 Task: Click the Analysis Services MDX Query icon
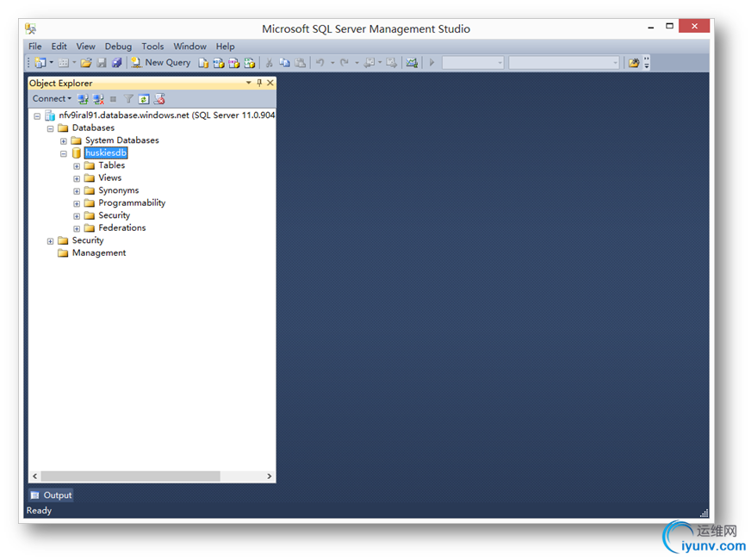tap(219, 63)
